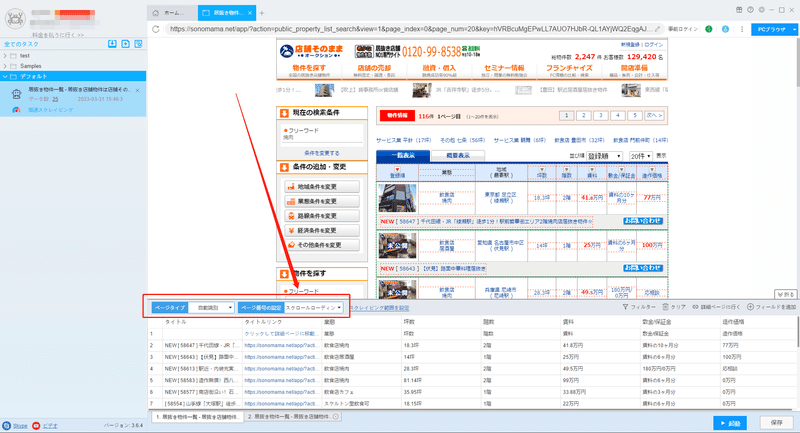Click the クリア trash icon

coord(665,307)
